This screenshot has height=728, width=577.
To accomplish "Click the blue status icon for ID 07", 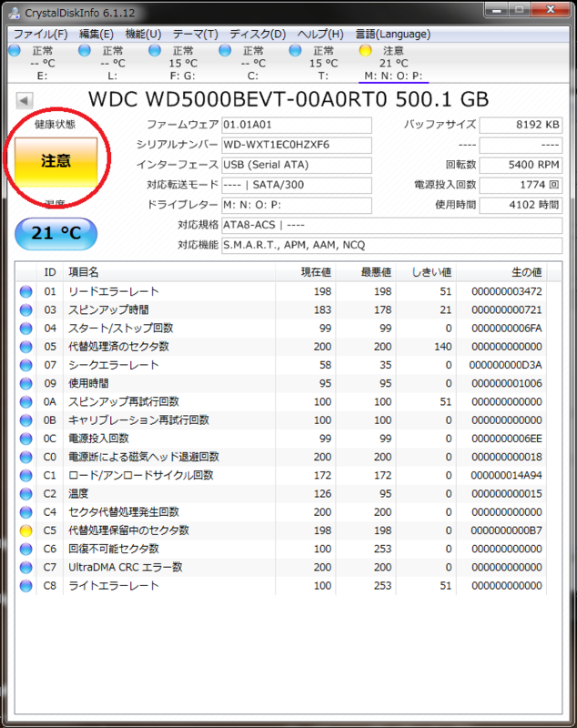I will click(26, 365).
